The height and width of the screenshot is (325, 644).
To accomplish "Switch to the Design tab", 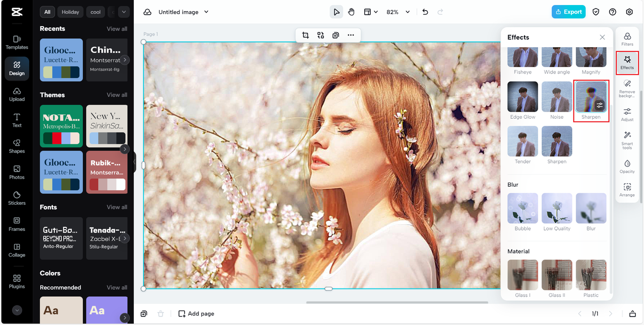I will 17,68.
